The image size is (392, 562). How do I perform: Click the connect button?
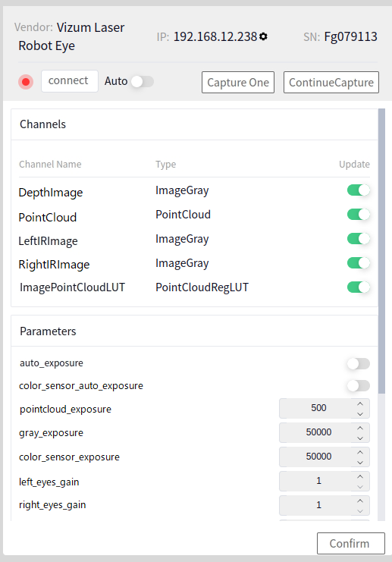point(70,81)
